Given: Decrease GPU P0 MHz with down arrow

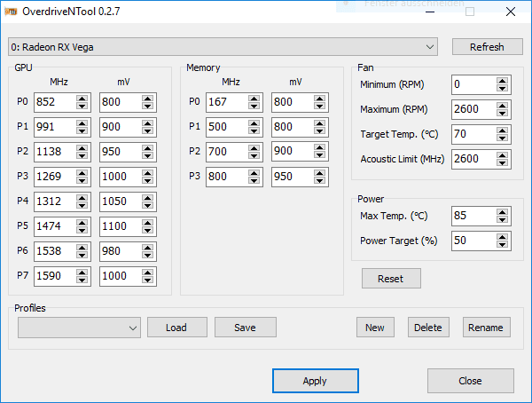Looking at the screenshot, I should 82,106.
